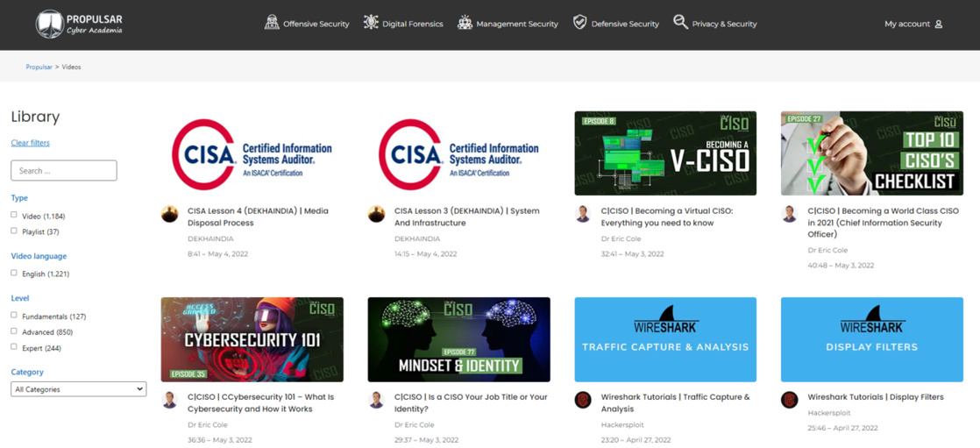Click the Defensive Security shield icon

click(x=580, y=23)
